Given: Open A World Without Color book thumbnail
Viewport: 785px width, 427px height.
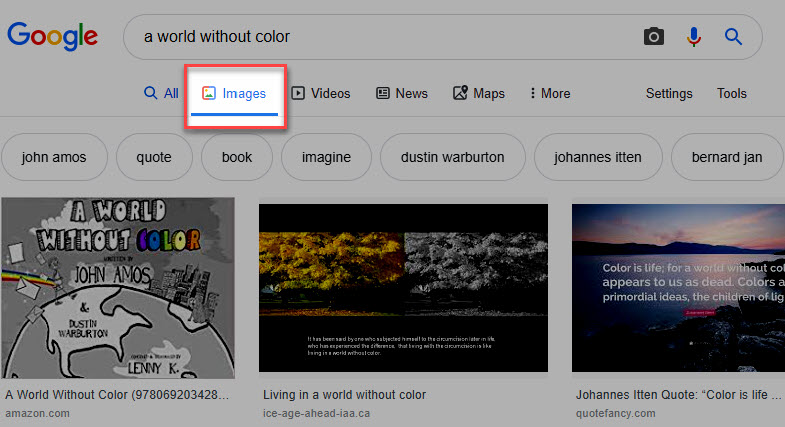Looking at the screenshot, I should click(118, 287).
